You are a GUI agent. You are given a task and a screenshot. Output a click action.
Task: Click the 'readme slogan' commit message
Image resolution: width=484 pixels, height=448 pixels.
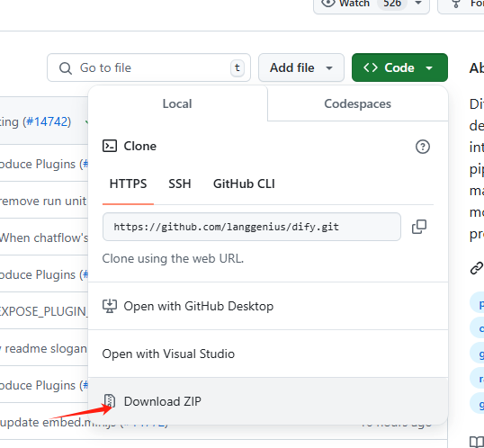[x=43, y=348]
